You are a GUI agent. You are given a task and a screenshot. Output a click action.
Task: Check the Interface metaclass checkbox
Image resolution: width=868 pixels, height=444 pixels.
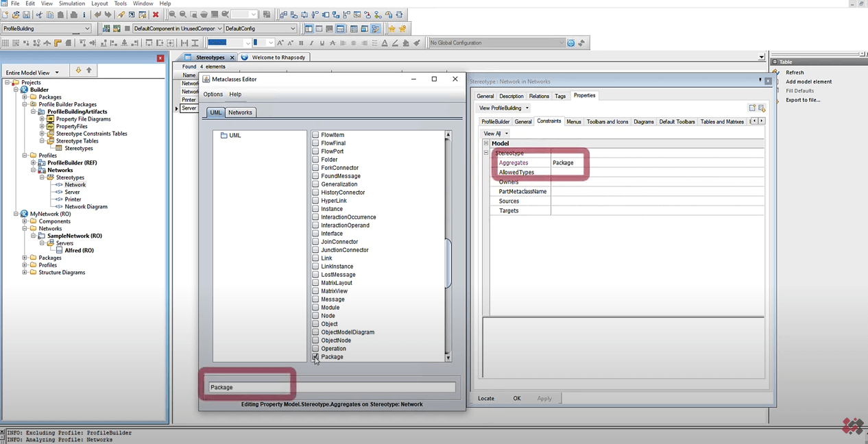[315, 234]
